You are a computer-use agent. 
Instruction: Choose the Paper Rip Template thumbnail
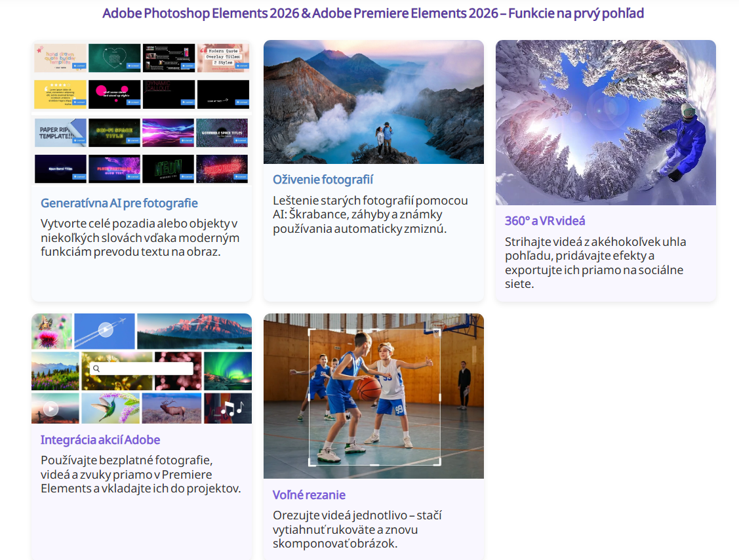[60, 132]
